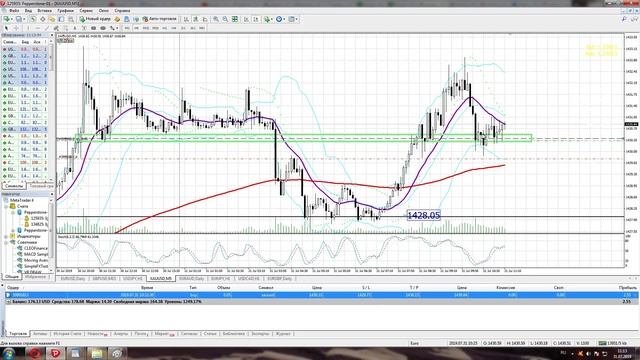This screenshot has width=640, height=360.
Task: Click the zoom out magnifier icon
Action: tap(225, 19)
